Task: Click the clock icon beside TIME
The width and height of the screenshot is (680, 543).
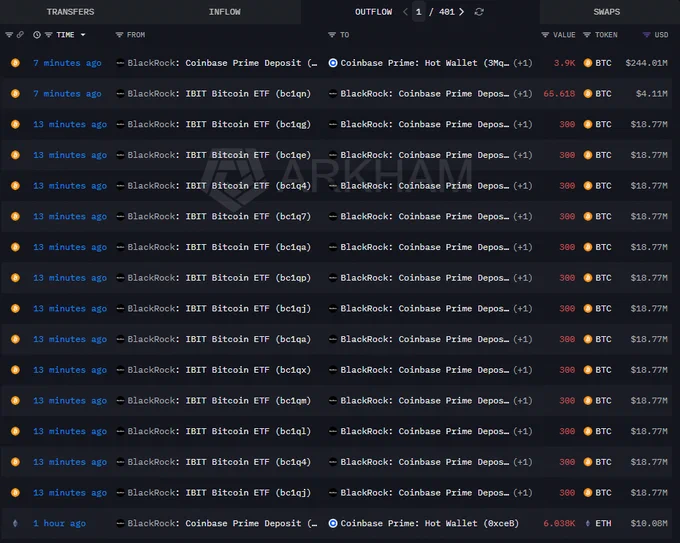Action: 37,35
